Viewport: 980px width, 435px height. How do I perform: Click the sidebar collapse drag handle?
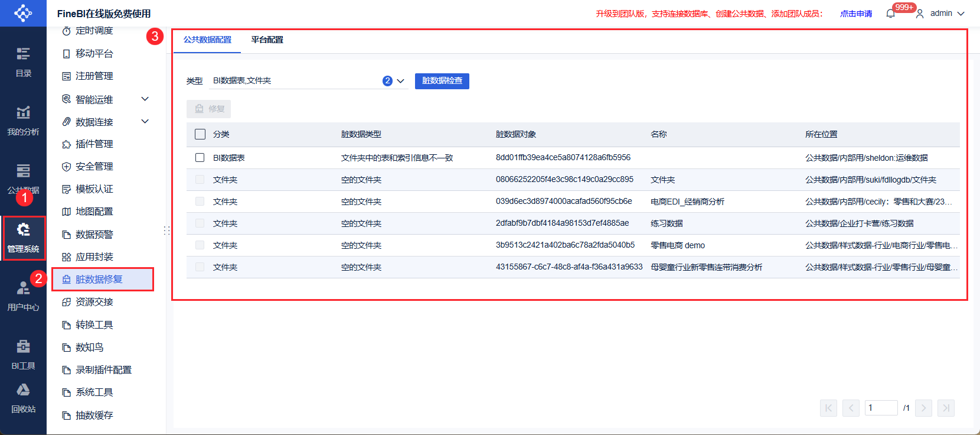[x=166, y=231]
